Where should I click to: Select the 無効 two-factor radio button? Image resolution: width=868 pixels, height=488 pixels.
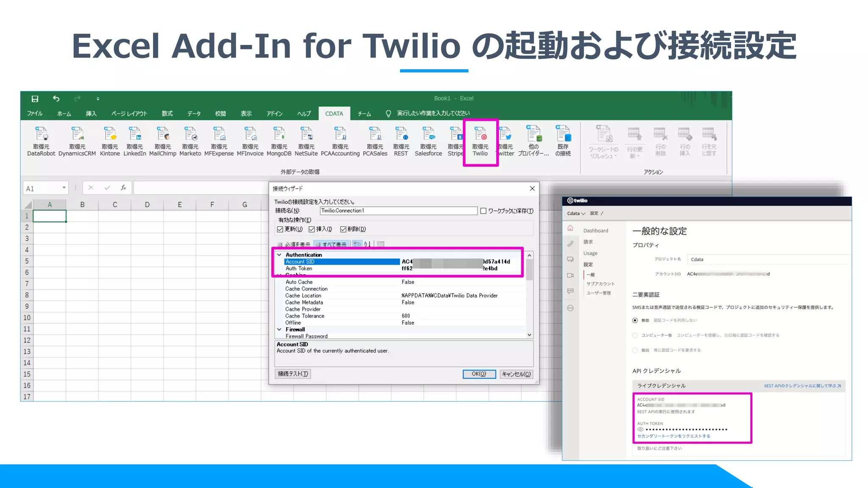(x=635, y=320)
